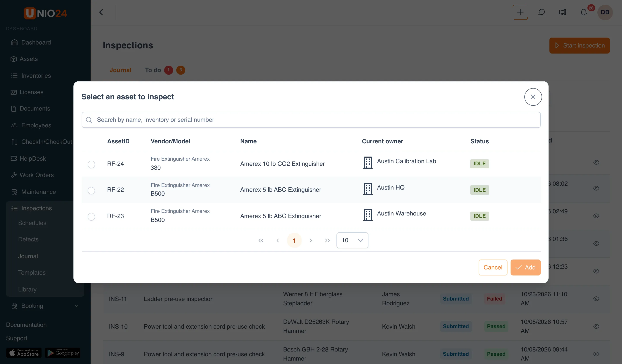
Task: Select the RF-24 asset radio button
Action: (91, 164)
